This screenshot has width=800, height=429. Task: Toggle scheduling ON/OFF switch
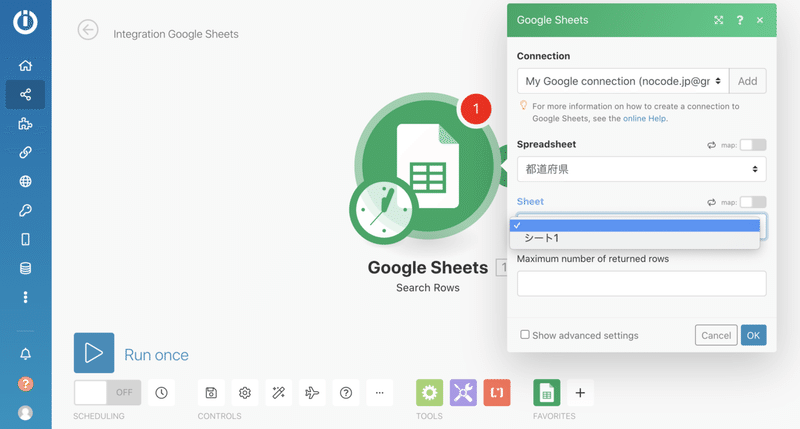tap(107, 392)
